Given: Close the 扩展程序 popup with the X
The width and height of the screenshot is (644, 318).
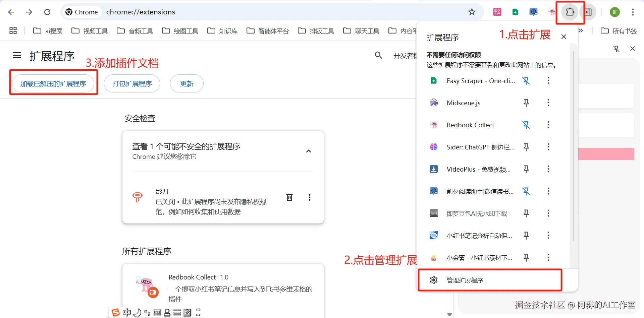Looking at the screenshot, I should point(564,37).
